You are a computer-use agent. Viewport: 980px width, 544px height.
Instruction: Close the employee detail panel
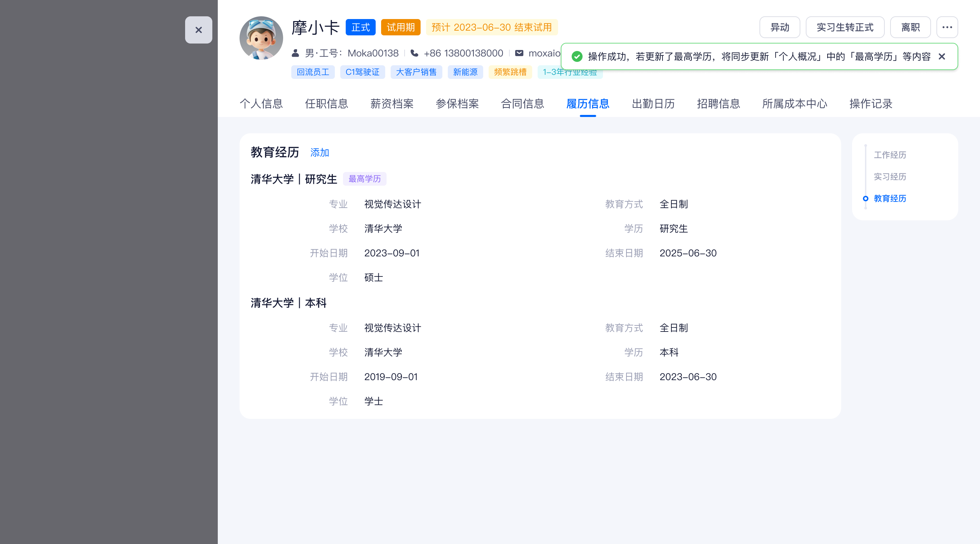[x=198, y=30]
